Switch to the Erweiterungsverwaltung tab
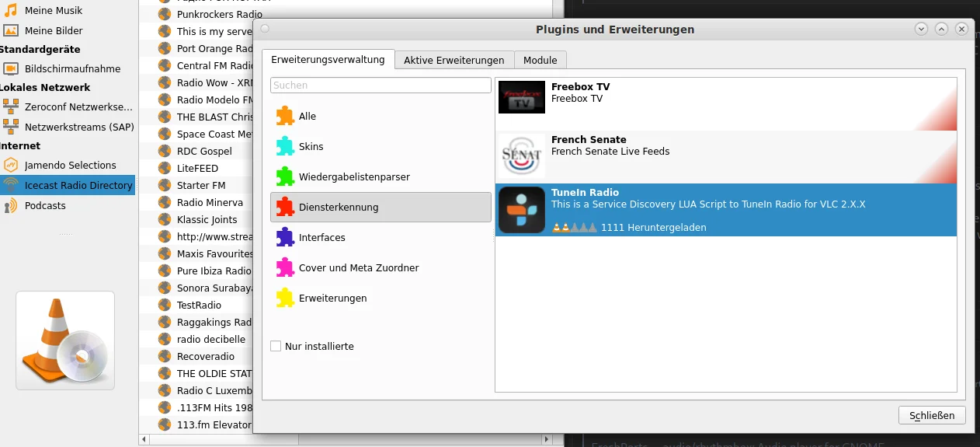Screen dimensions: 980x447 tap(328, 59)
